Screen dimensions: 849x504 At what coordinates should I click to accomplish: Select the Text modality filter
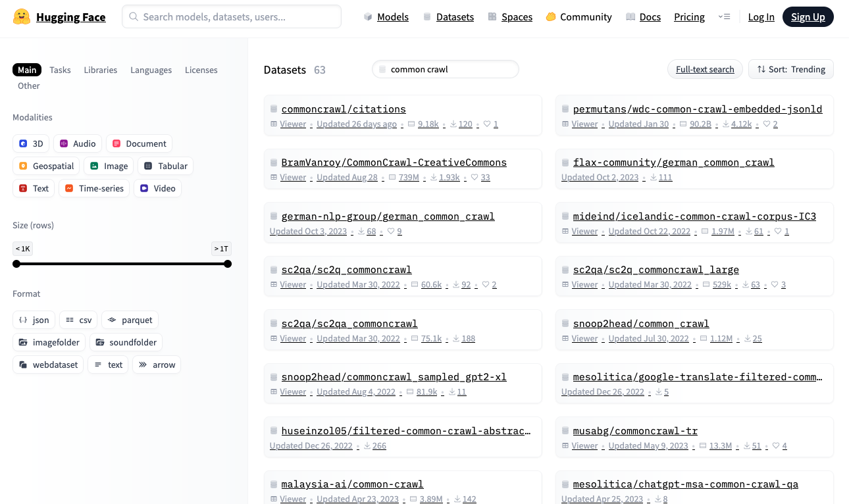click(x=33, y=188)
